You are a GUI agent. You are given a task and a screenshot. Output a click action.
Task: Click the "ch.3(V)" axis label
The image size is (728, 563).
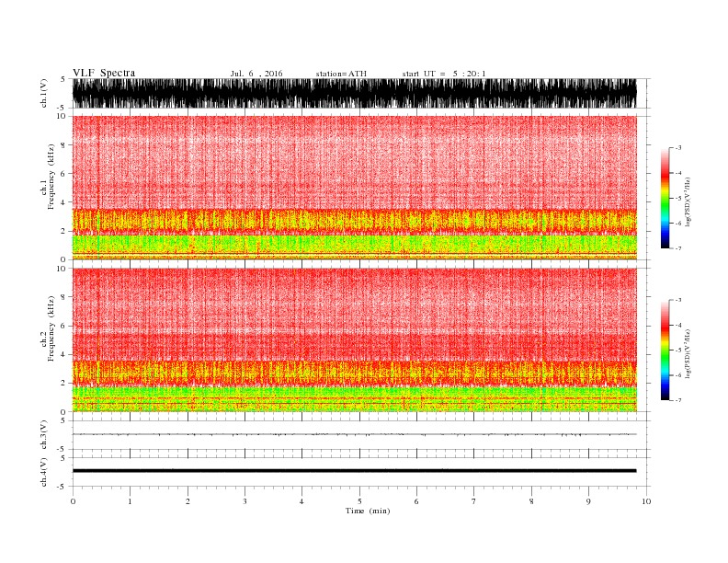click(x=44, y=435)
